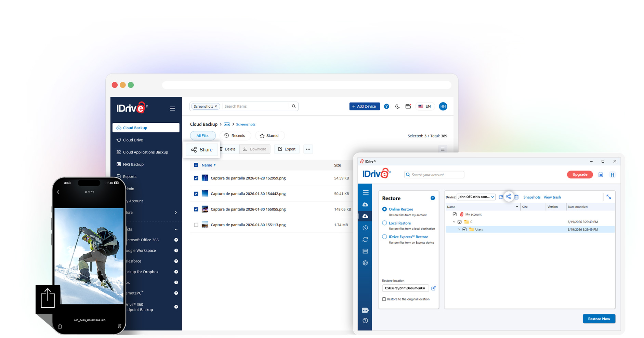The image size is (644, 338).
Task: Click the trash icon beside Snapshots
Action: (516, 197)
